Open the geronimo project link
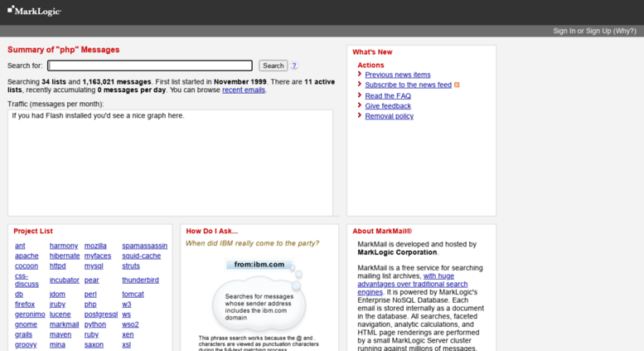The image size is (644, 351). pos(30,314)
